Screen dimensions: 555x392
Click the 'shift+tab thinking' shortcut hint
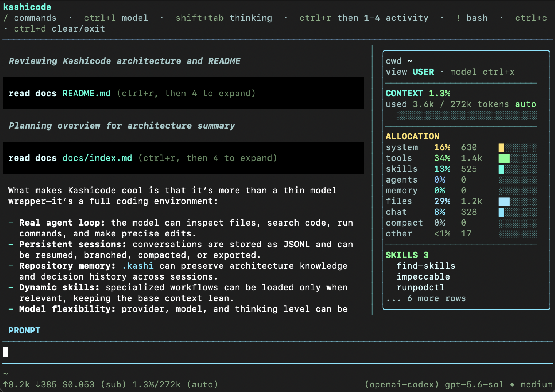pyautogui.click(x=224, y=18)
